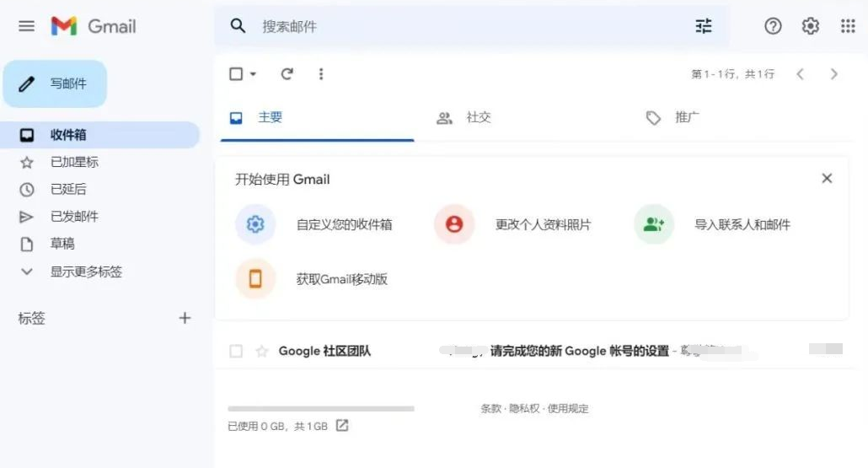Click the 第1-1行 page count text

tap(732, 73)
